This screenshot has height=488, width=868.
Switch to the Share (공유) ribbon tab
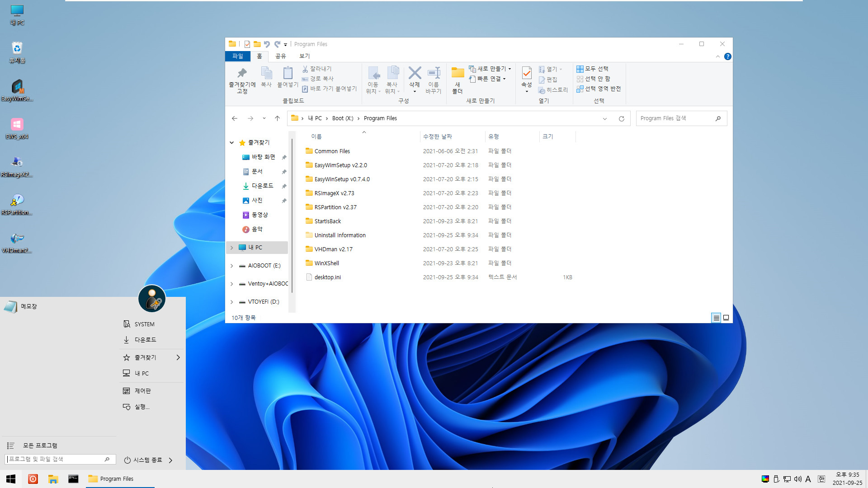click(281, 56)
